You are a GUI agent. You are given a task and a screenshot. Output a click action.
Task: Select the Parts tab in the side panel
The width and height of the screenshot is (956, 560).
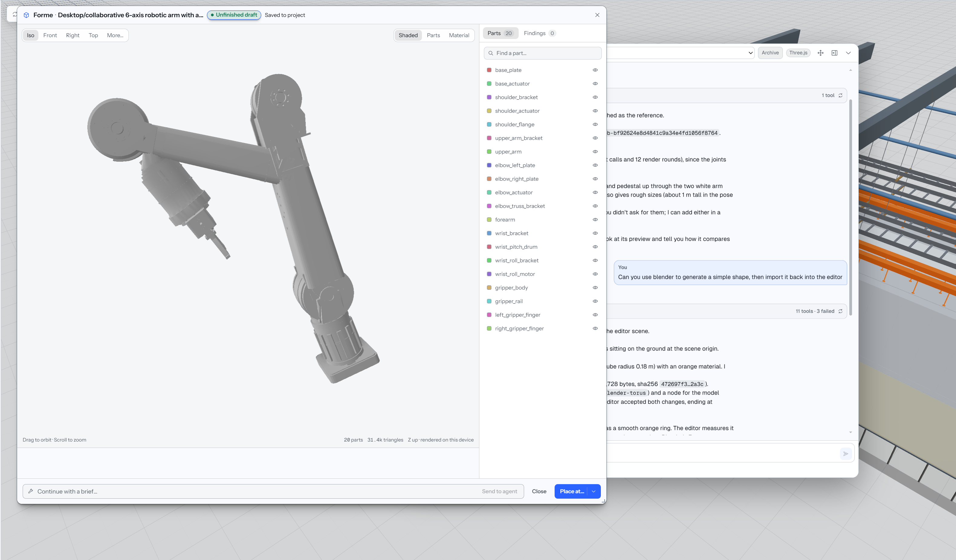click(x=500, y=33)
